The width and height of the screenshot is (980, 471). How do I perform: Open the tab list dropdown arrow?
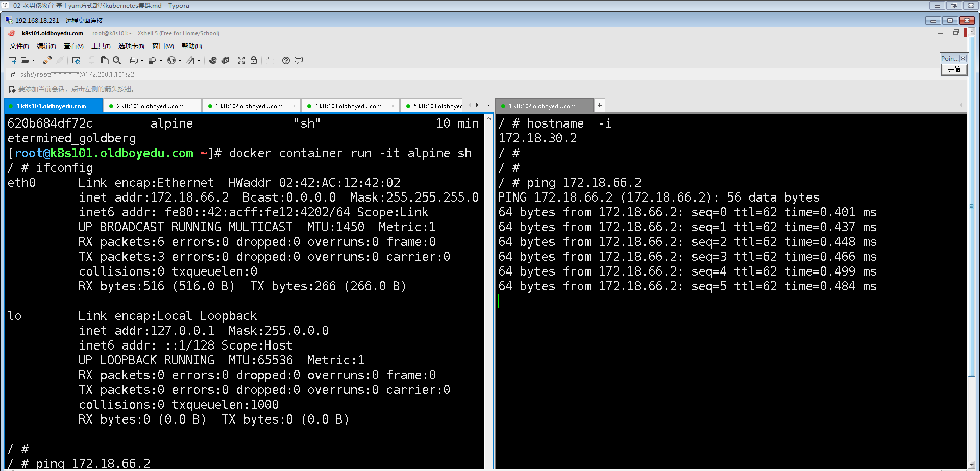(x=488, y=106)
